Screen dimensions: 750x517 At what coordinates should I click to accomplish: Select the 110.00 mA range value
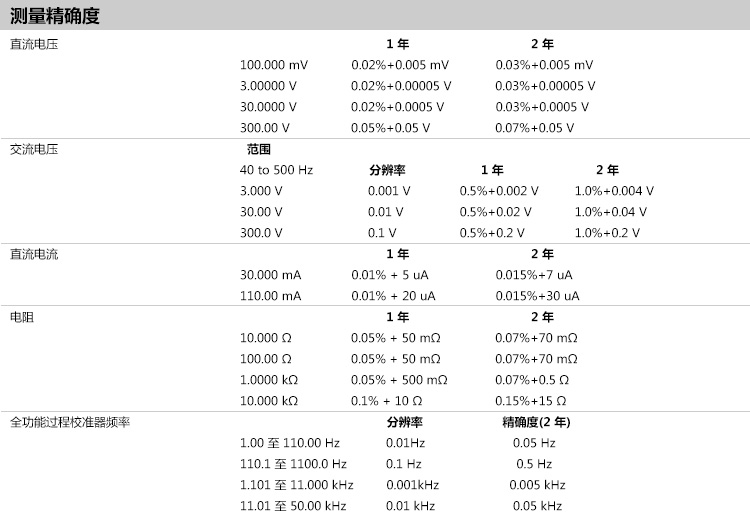coord(270,296)
